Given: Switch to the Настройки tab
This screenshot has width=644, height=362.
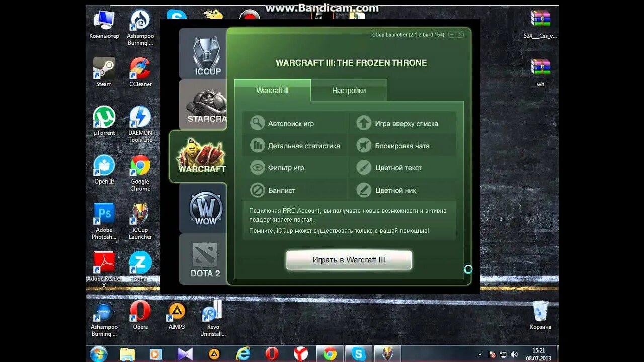Looking at the screenshot, I should pyautogui.click(x=349, y=90).
